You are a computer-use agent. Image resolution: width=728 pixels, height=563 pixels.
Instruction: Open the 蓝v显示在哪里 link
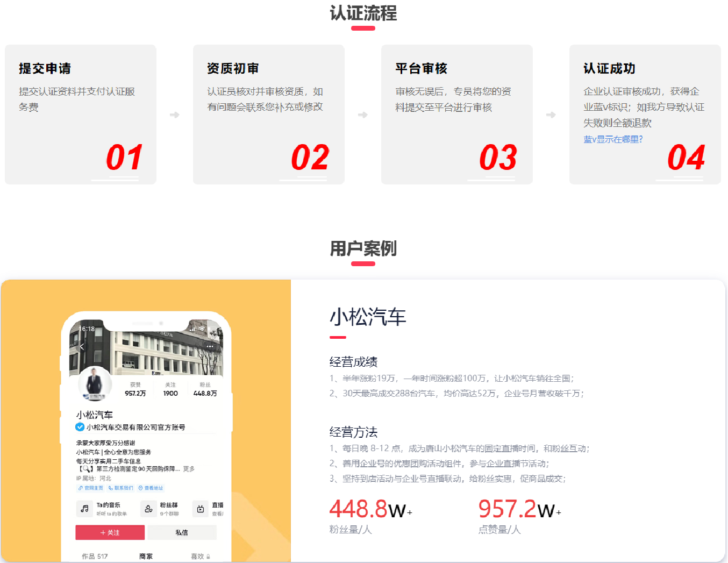point(613,138)
